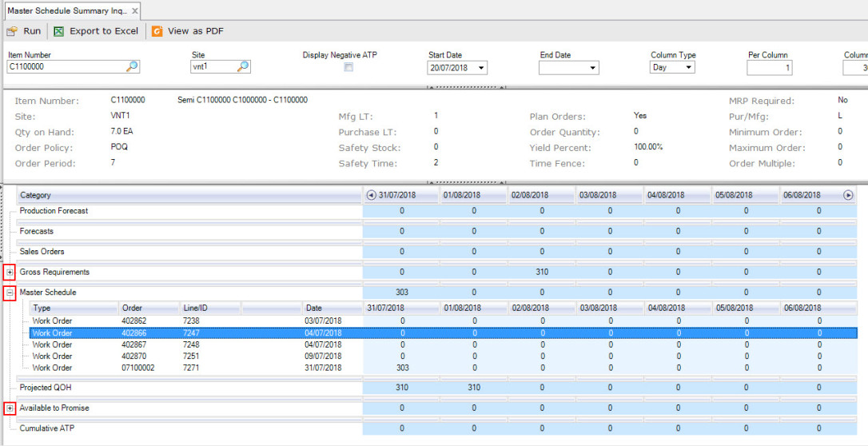
Task: Select Work Order 402866 row
Action: pos(444,333)
